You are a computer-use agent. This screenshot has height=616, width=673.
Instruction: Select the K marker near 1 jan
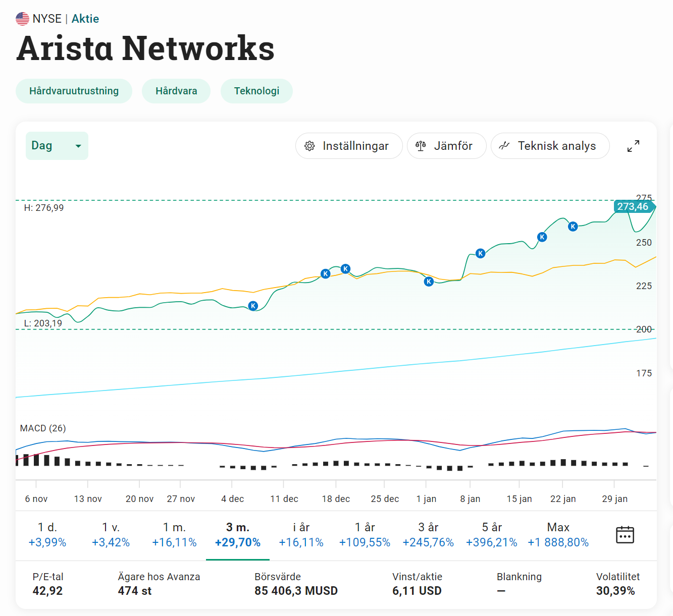pyautogui.click(x=429, y=282)
